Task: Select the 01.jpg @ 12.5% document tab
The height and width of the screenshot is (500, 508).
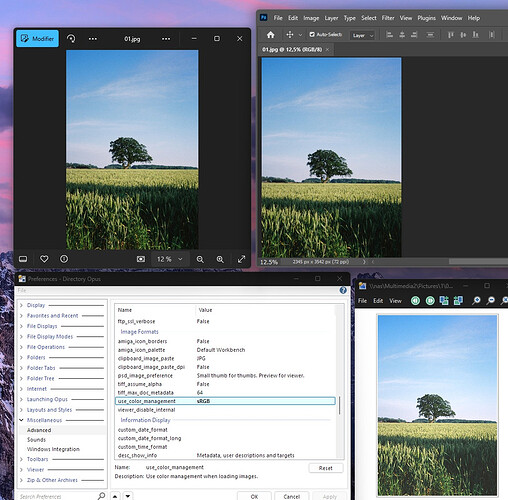Action: pyautogui.click(x=292, y=49)
